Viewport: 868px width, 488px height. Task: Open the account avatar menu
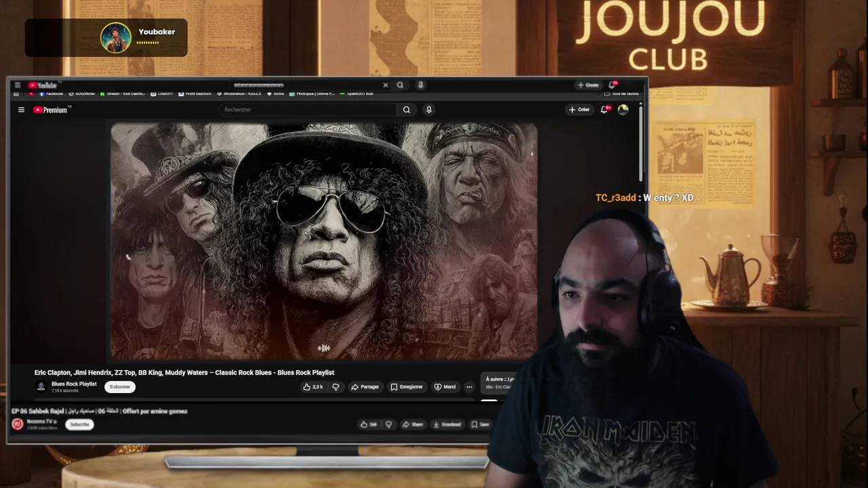point(623,110)
